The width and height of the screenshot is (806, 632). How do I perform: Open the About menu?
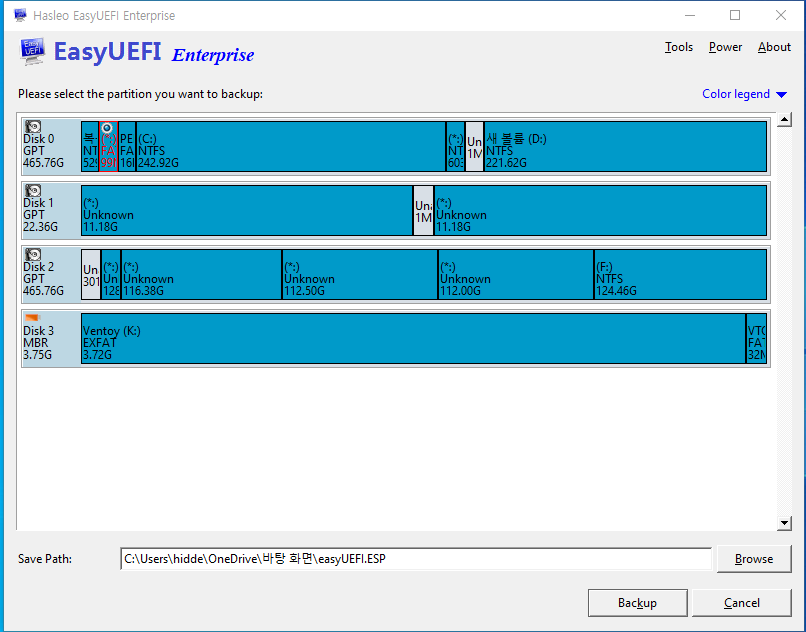pos(774,47)
